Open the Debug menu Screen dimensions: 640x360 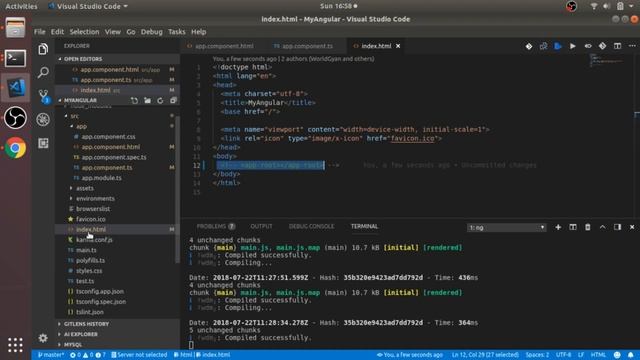pos(151,32)
